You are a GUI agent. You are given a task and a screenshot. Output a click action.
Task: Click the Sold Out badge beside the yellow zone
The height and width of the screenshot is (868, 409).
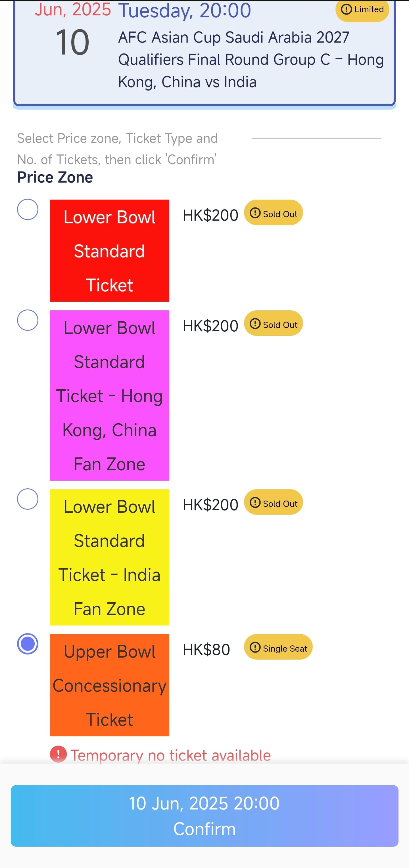point(273,502)
